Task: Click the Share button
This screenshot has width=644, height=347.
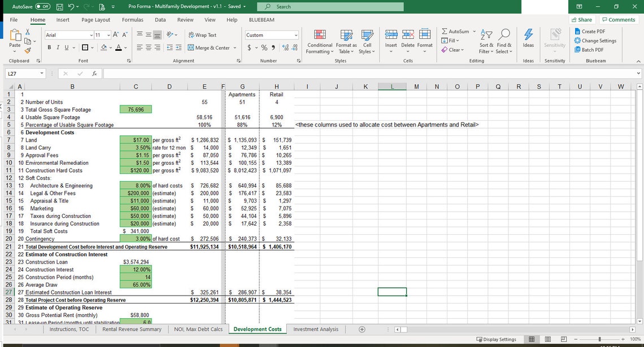Action: [x=581, y=19]
